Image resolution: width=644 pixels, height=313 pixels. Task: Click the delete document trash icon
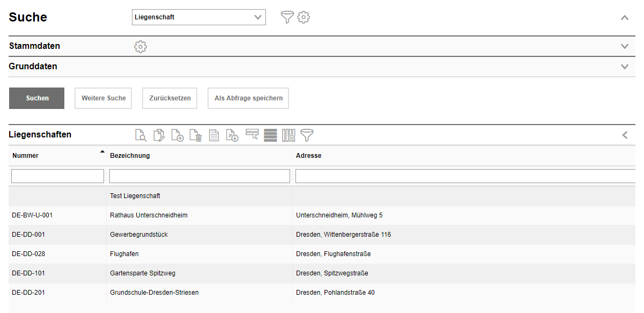(196, 135)
